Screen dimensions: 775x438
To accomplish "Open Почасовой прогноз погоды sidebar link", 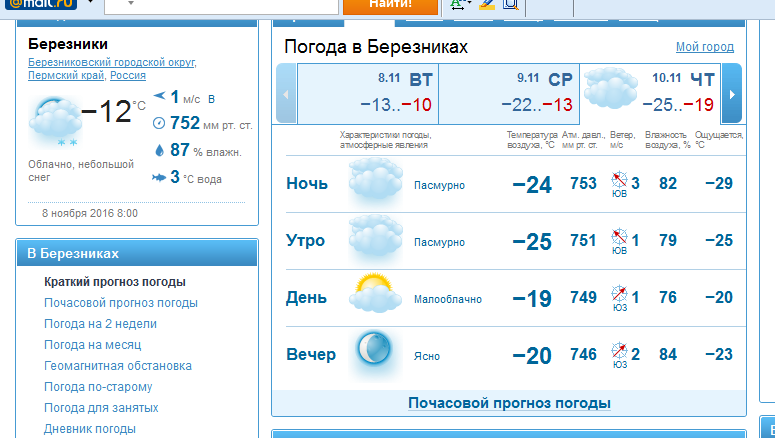I will click(121, 303).
